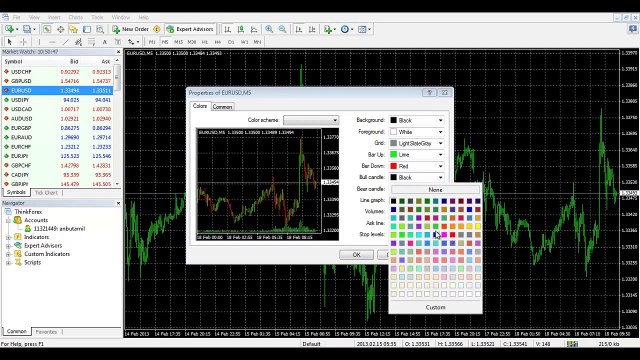
Task: Open the Insert menu
Action: tap(54, 17)
